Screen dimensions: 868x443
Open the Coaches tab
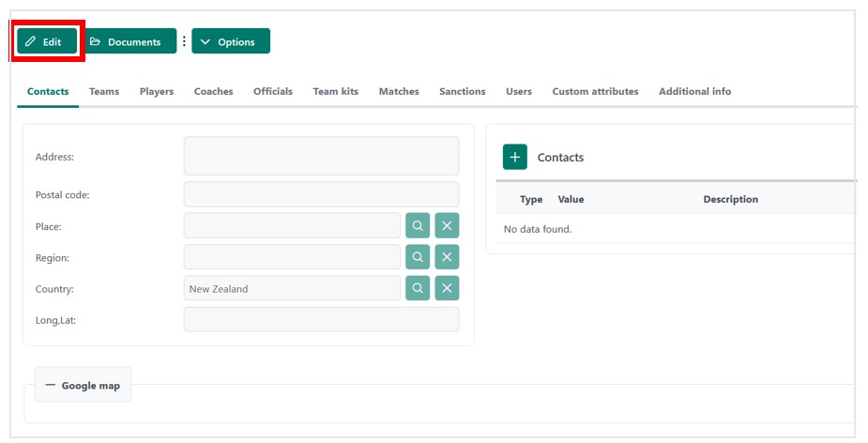pos(213,91)
